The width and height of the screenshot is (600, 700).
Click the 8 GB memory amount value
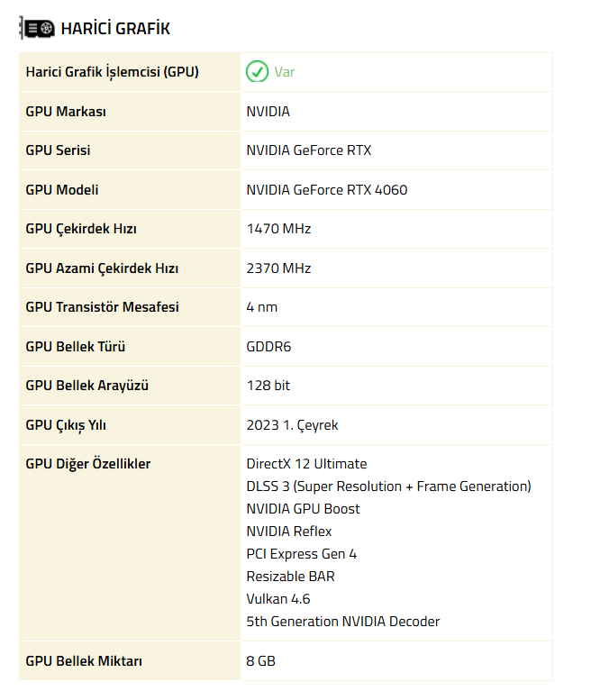(x=261, y=661)
